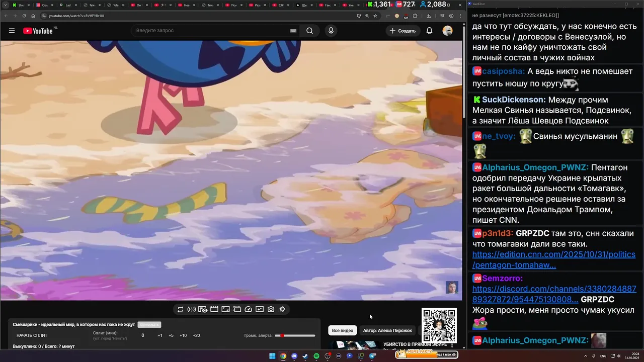
Task: Click the Создать button
Action: (x=403, y=31)
